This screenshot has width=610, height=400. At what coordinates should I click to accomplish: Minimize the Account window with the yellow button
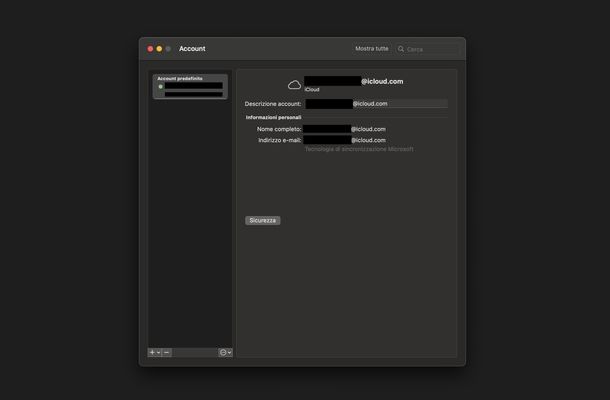tap(159, 49)
